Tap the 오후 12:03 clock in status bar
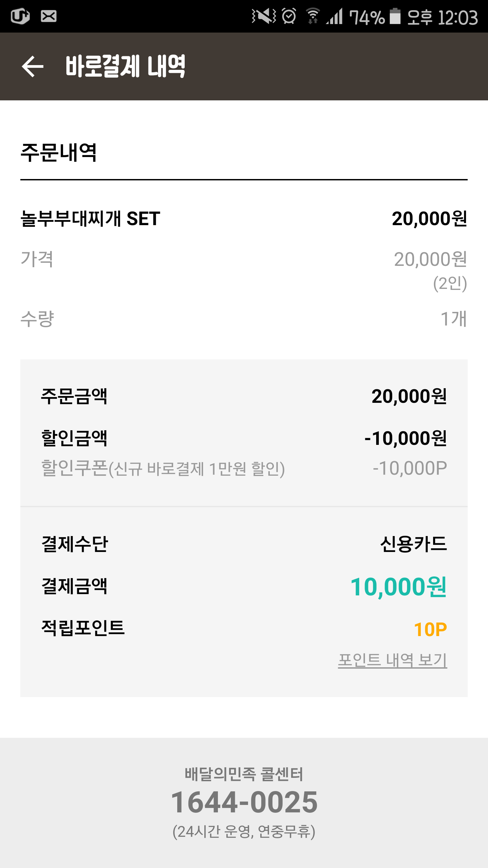 coord(443,17)
